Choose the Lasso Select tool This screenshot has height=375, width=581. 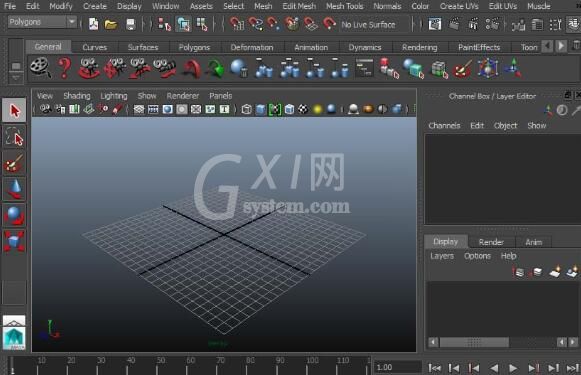(x=14, y=136)
